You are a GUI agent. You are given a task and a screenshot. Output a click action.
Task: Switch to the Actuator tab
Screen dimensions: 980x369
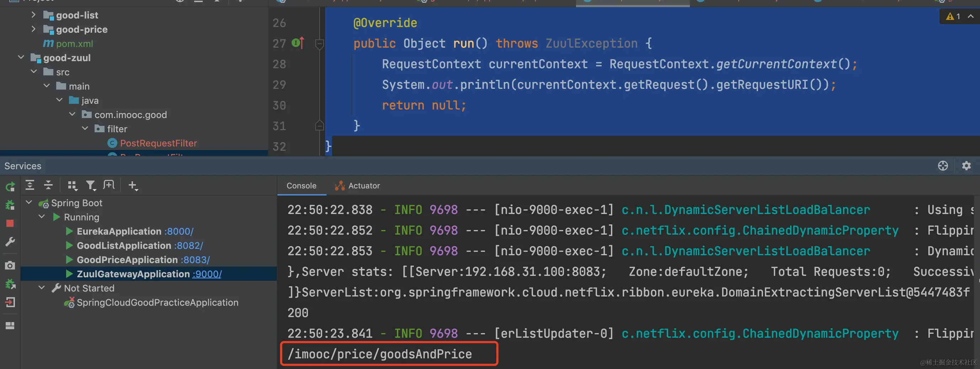coord(357,186)
